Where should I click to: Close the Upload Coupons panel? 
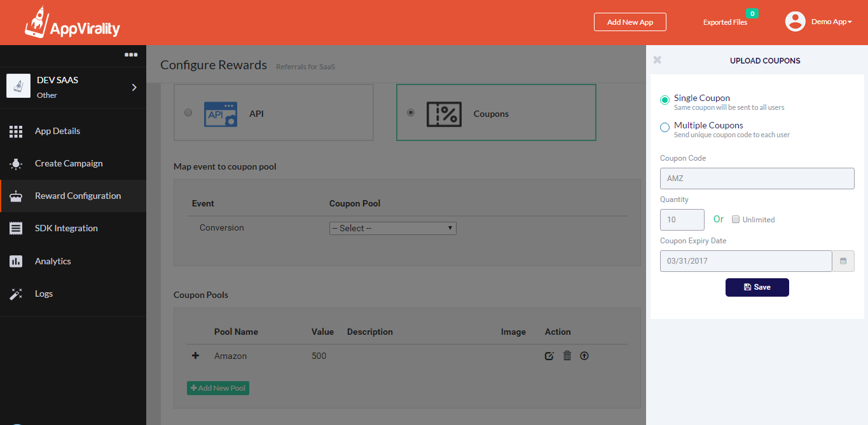[x=658, y=60]
